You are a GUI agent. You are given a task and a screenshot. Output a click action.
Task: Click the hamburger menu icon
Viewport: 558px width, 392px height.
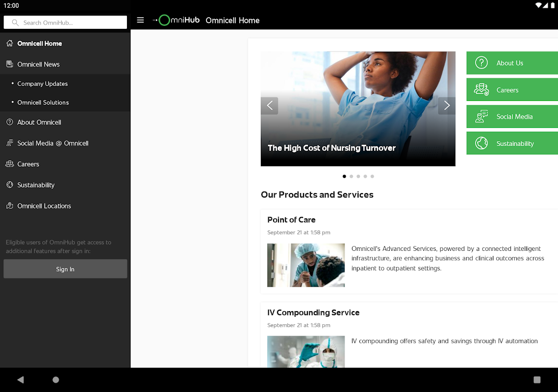(140, 20)
